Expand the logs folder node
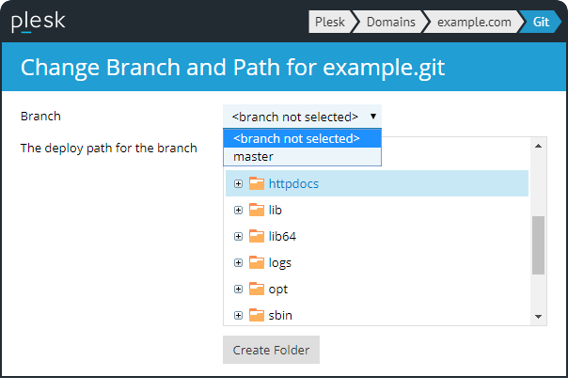Viewport: 568px width, 392px height. pos(238,262)
